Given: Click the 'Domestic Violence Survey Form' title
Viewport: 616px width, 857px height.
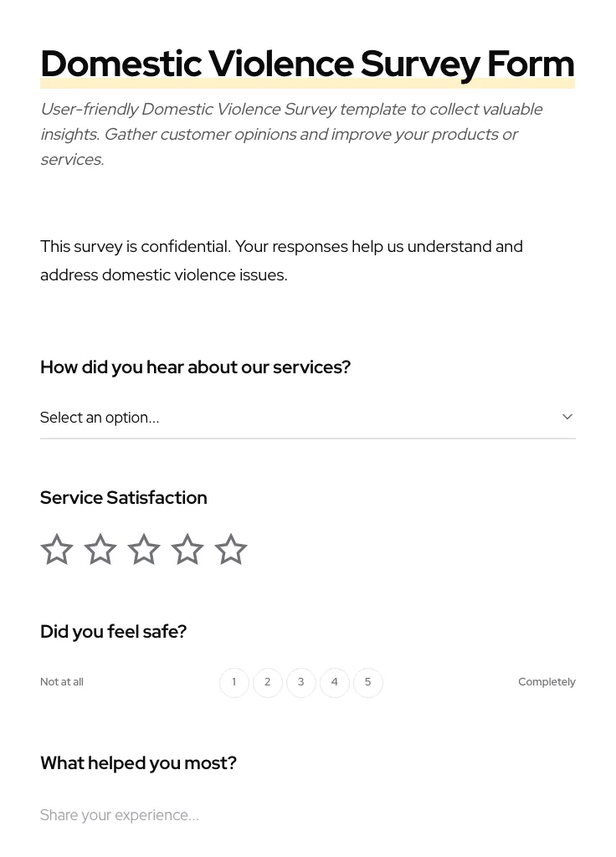Looking at the screenshot, I should point(307,64).
